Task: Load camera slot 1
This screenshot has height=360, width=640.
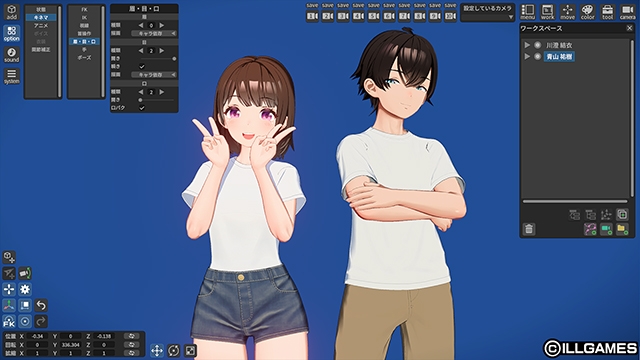Action: [x=312, y=16]
